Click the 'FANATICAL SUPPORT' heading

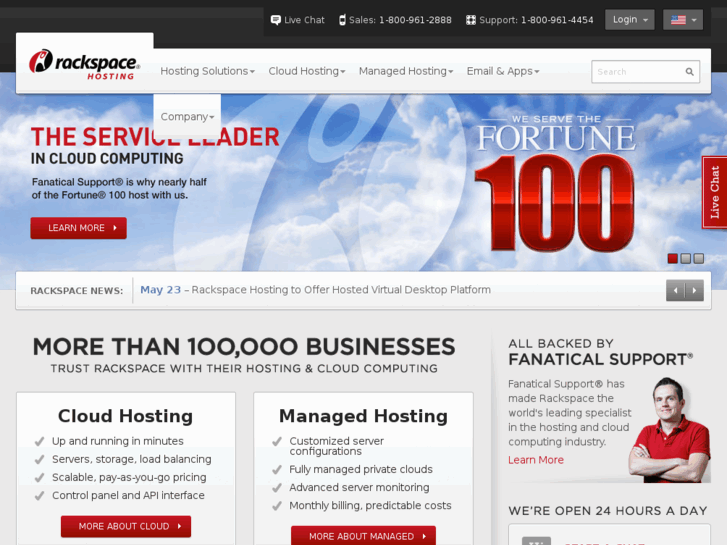click(600, 359)
